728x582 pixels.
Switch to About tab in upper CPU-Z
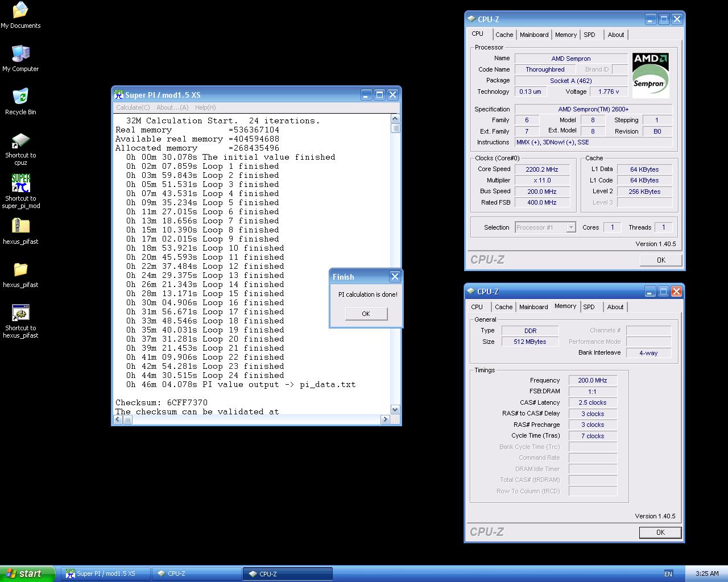coord(616,35)
